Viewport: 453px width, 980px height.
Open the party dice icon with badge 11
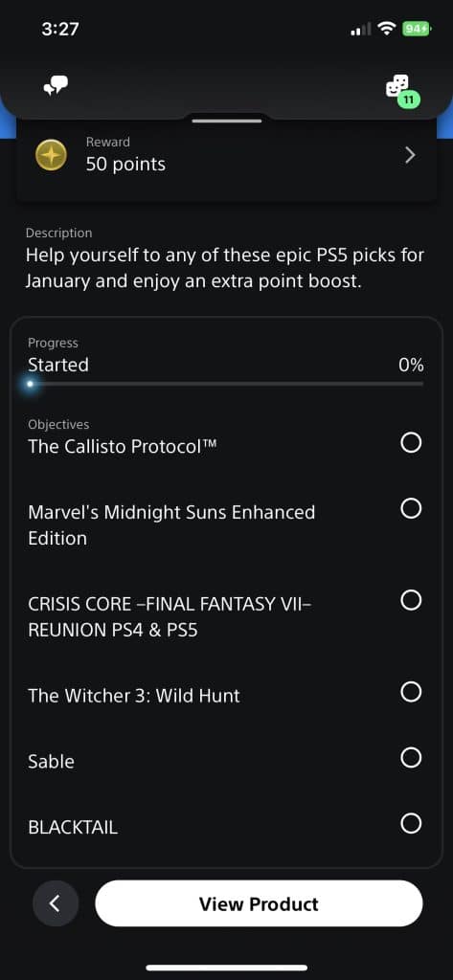pos(401,89)
